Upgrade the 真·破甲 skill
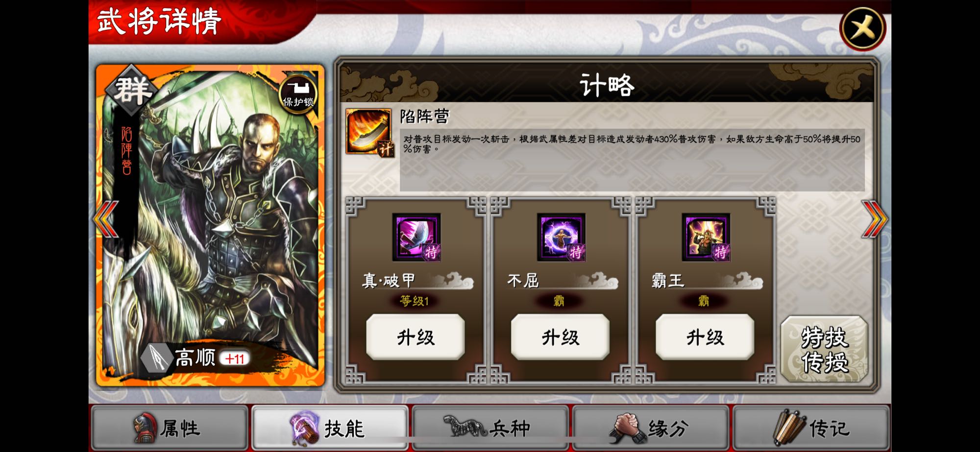980x452 pixels. click(x=416, y=337)
